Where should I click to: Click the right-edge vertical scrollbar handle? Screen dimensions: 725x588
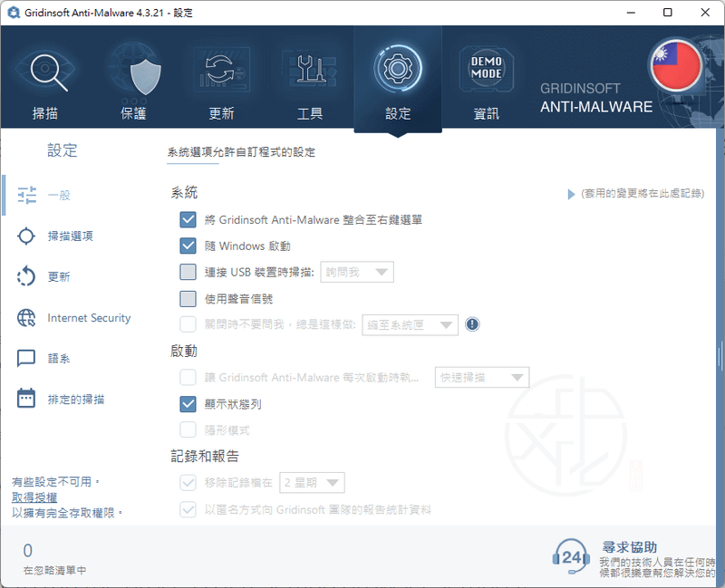(x=720, y=356)
